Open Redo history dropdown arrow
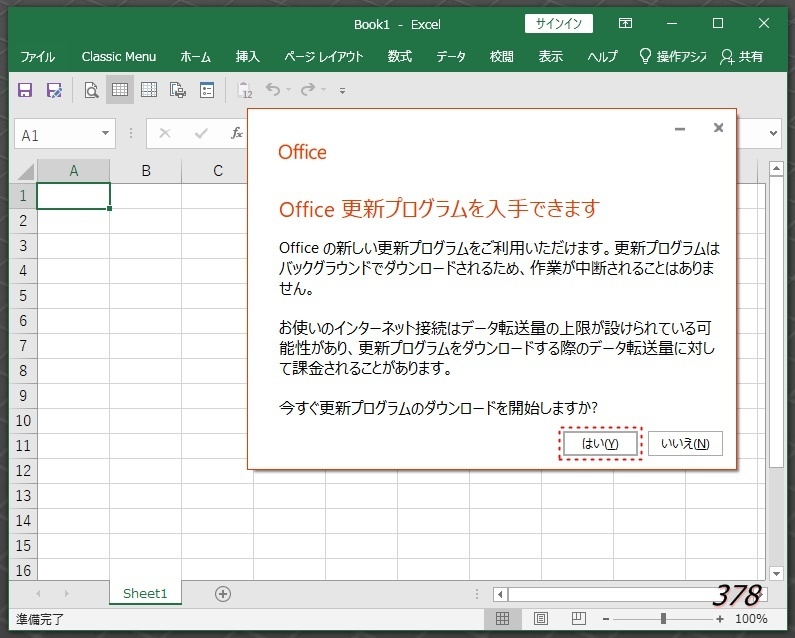 (x=323, y=90)
